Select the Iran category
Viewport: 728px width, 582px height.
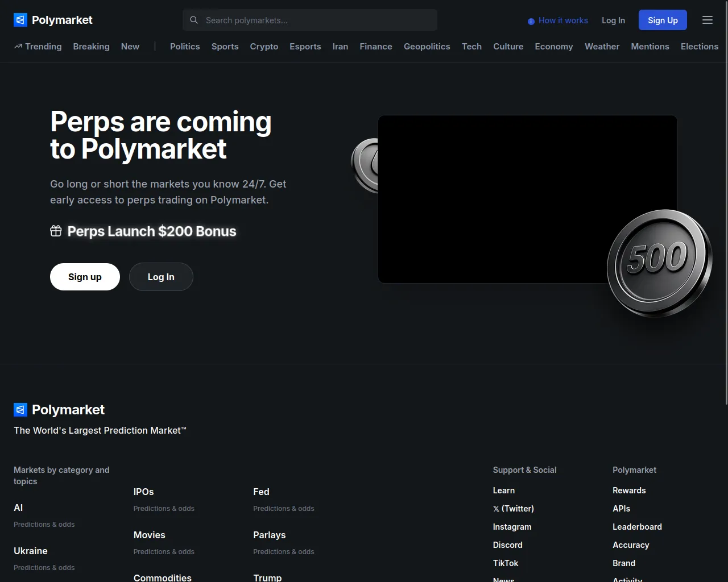point(340,47)
